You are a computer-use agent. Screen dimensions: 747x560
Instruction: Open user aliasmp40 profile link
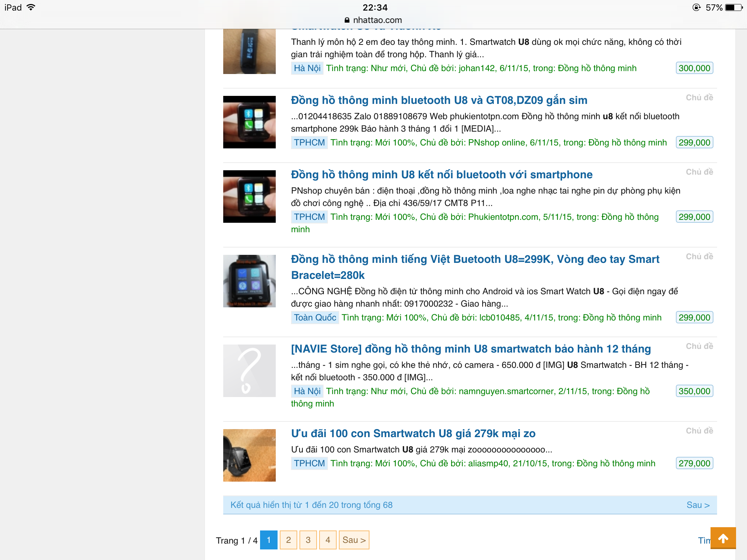pyautogui.click(x=488, y=463)
